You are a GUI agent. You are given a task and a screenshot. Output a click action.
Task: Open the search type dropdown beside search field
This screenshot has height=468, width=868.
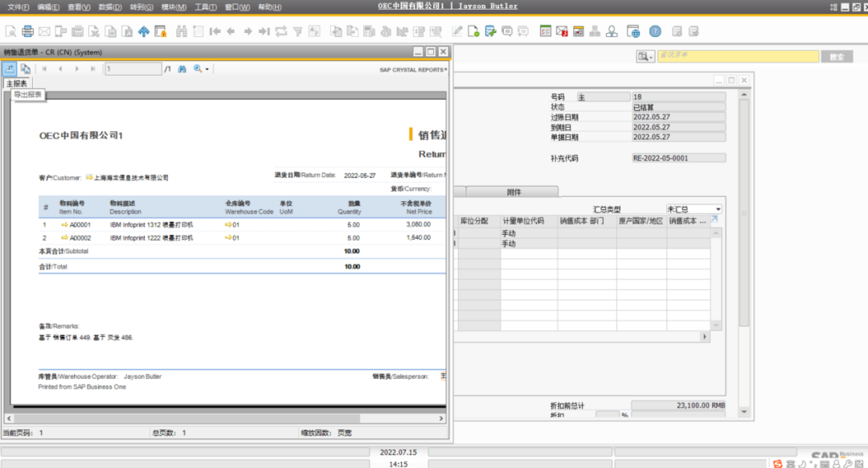point(645,56)
